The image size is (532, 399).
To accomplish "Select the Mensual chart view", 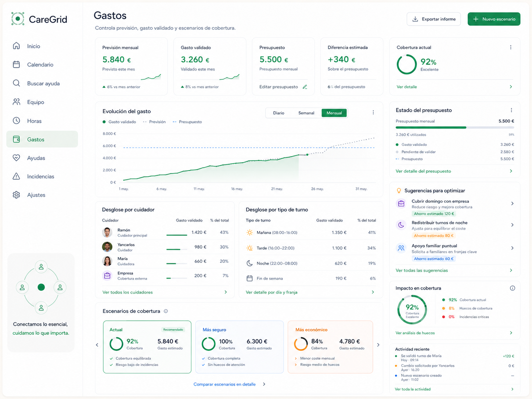I will click(x=334, y=113).
